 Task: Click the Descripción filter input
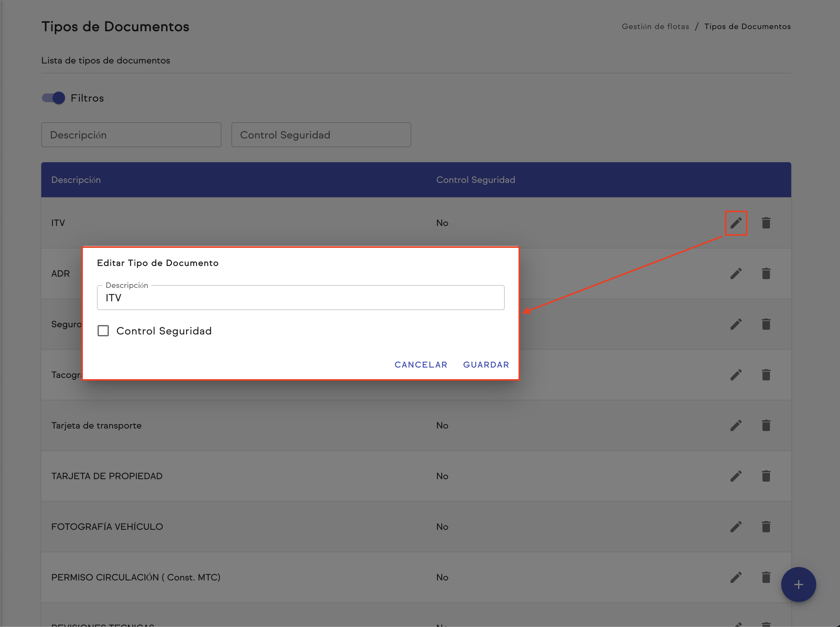coord(131,135)
